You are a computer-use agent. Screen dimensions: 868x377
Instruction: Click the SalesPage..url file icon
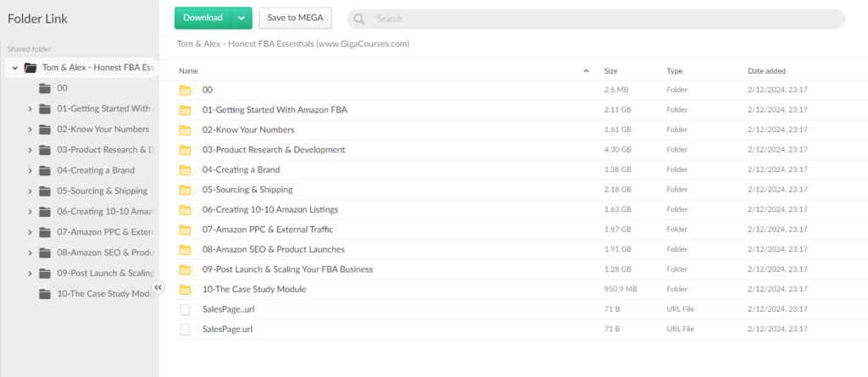185,309
